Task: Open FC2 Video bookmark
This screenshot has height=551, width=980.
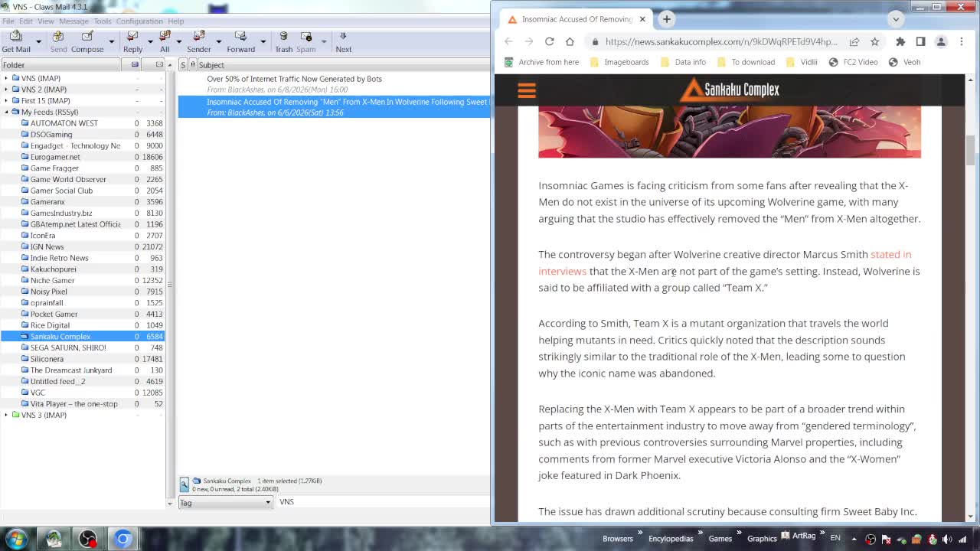Action: pos(853,62)
